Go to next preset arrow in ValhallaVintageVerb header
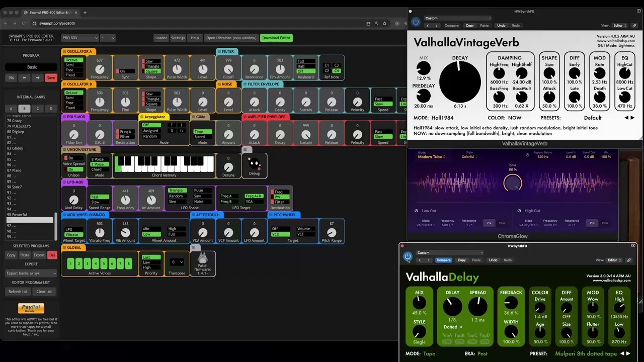 point(436,26)
